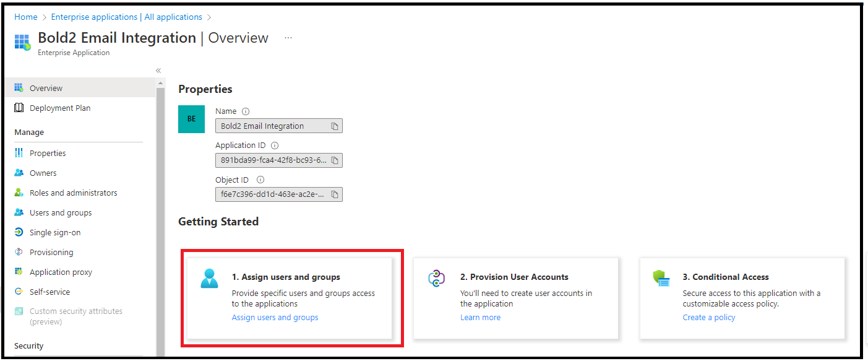Select Deployment Plan in sidebar
The image size is (868, 361).
pos(60,108)
